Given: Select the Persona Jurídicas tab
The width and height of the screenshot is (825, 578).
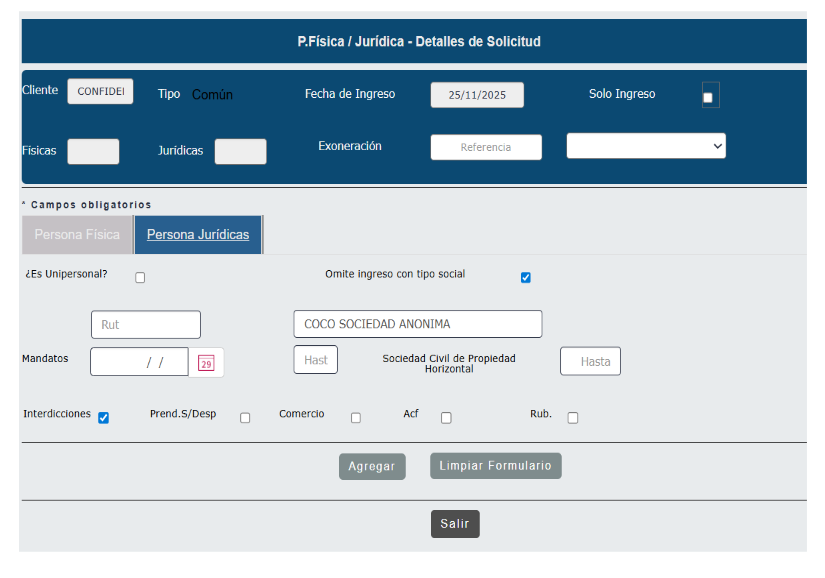Looking at the screenshot, I should pyautogui.click(x=198, y=235).
